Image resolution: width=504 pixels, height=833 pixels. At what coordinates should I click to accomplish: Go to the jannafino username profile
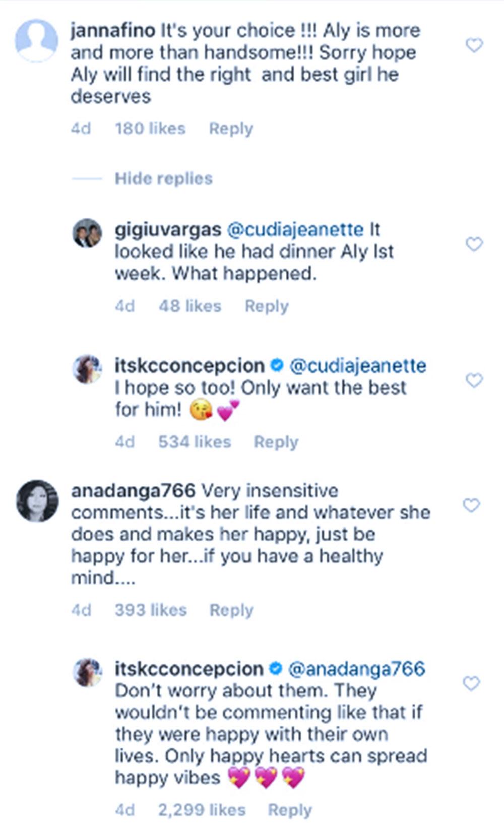[112, 31]
